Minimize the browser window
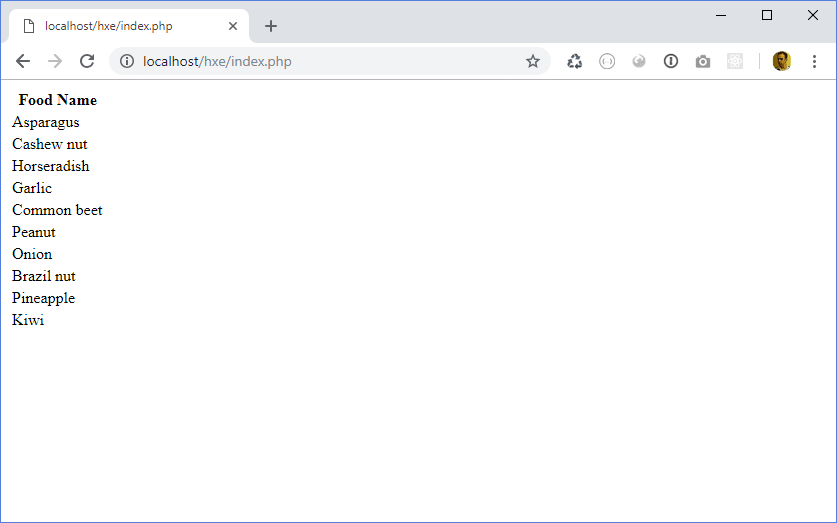Viewport: 837px width, 523px height. [x=721, y=15]
